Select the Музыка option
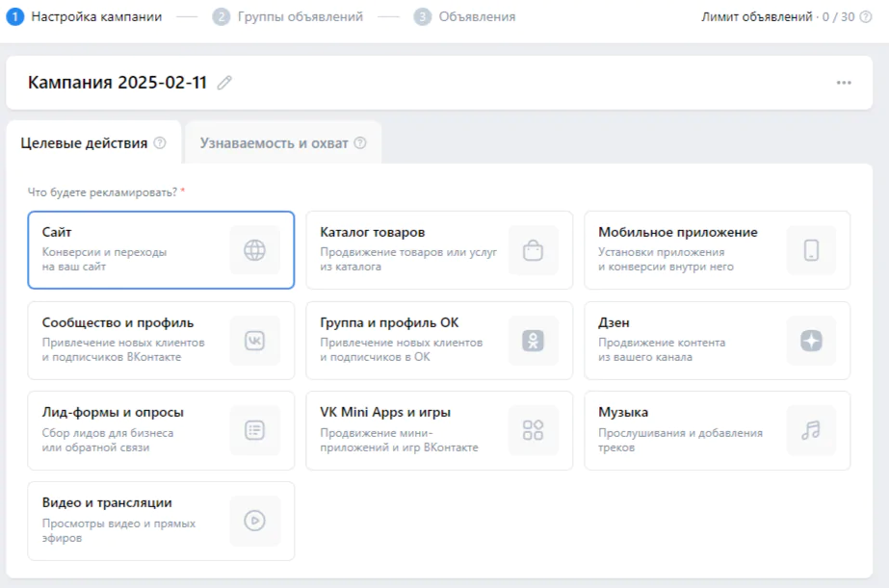889x588 pixels. [x=718, y=430]
